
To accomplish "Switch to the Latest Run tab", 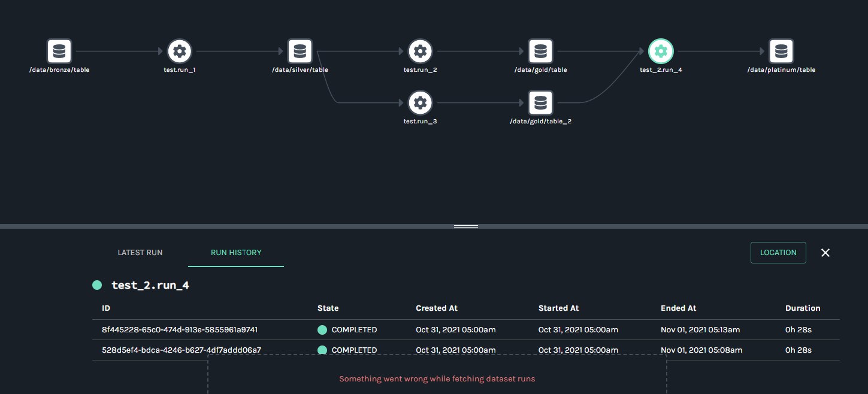I will [x=140, y=253].
